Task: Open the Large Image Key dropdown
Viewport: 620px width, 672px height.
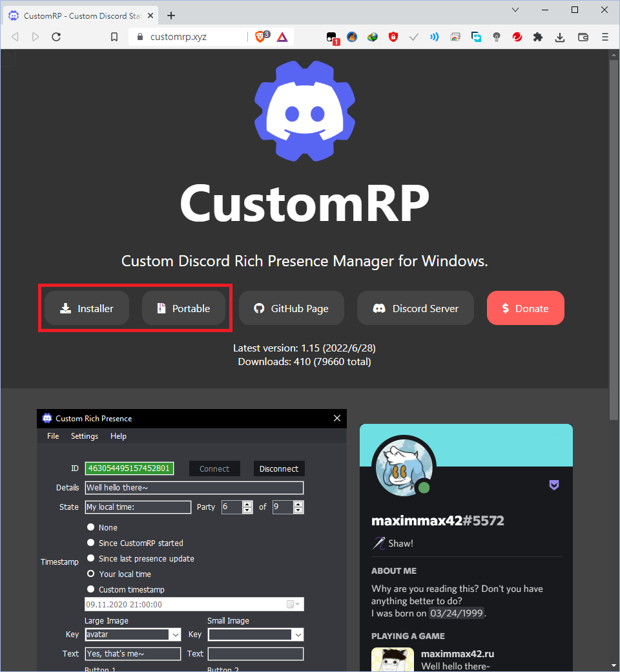Action: tap(174, 635)
